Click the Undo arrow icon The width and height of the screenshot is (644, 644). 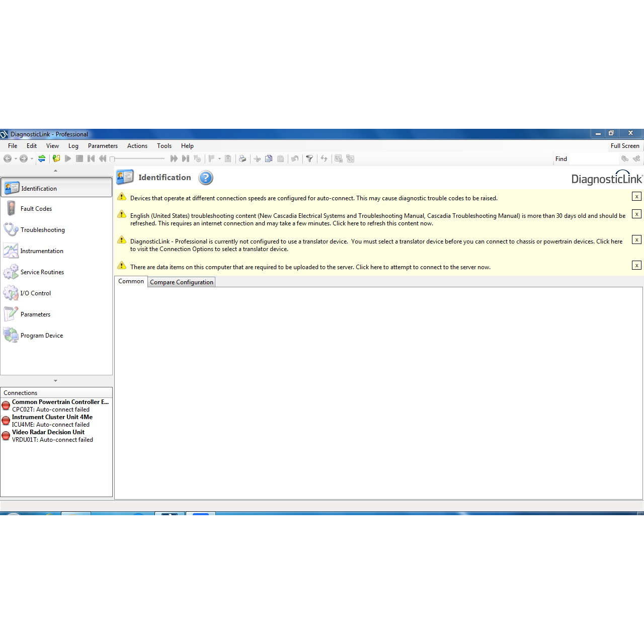point(295,158)
